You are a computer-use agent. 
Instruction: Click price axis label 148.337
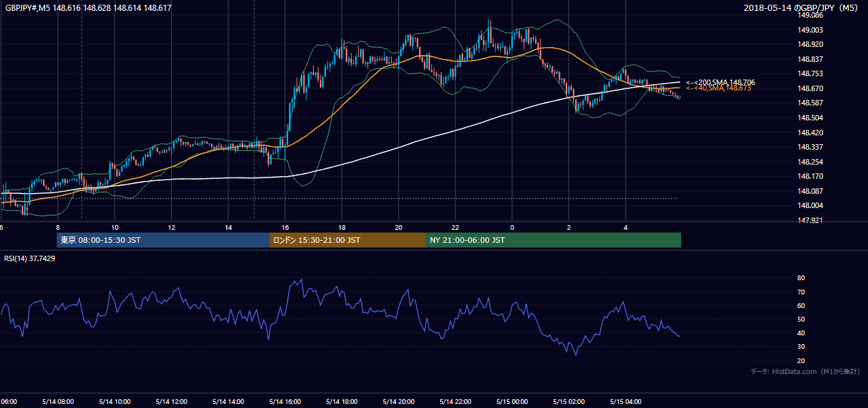[x=810, y=147]
